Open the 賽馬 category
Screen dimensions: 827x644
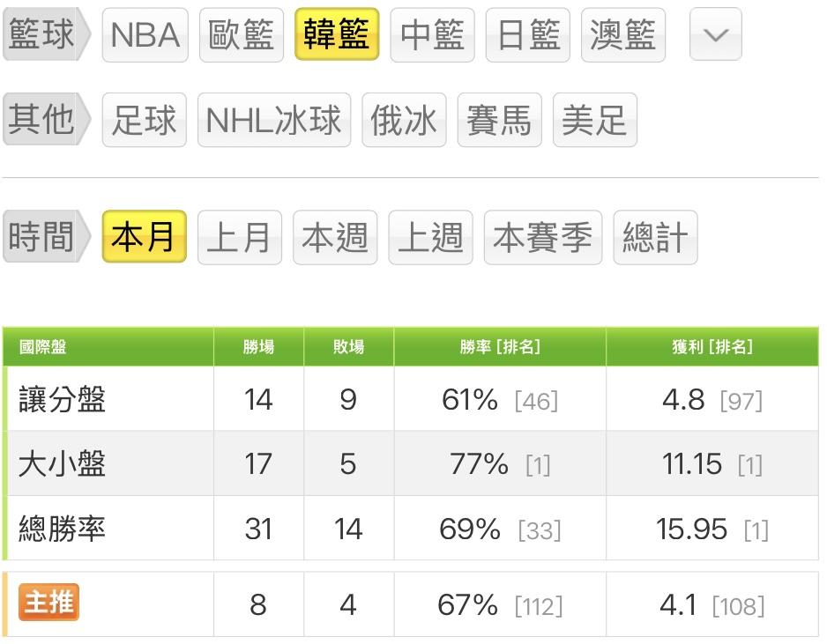[x=499, y=120]
